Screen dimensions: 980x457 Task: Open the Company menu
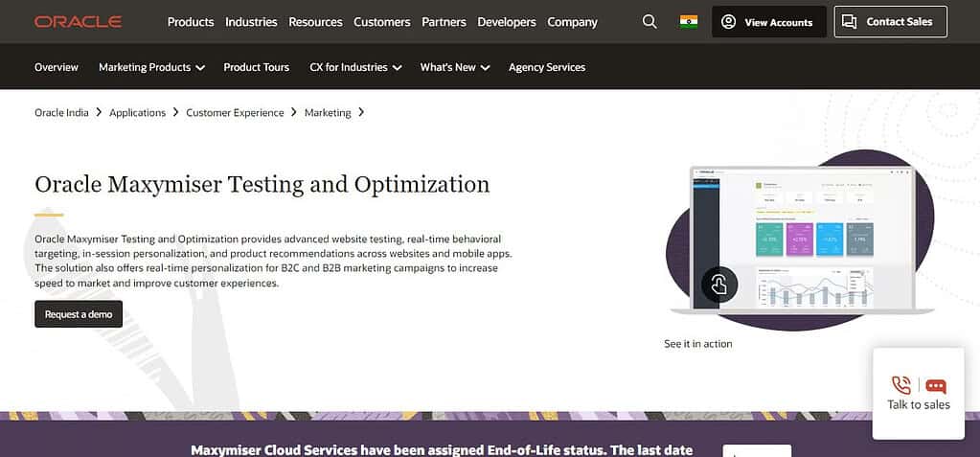pos(573,22)
